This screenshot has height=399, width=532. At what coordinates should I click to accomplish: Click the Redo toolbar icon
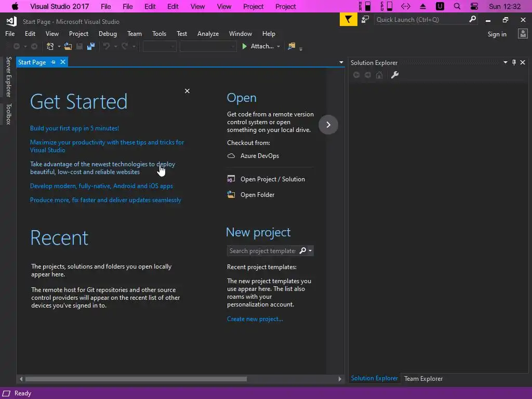click(125, 46)
